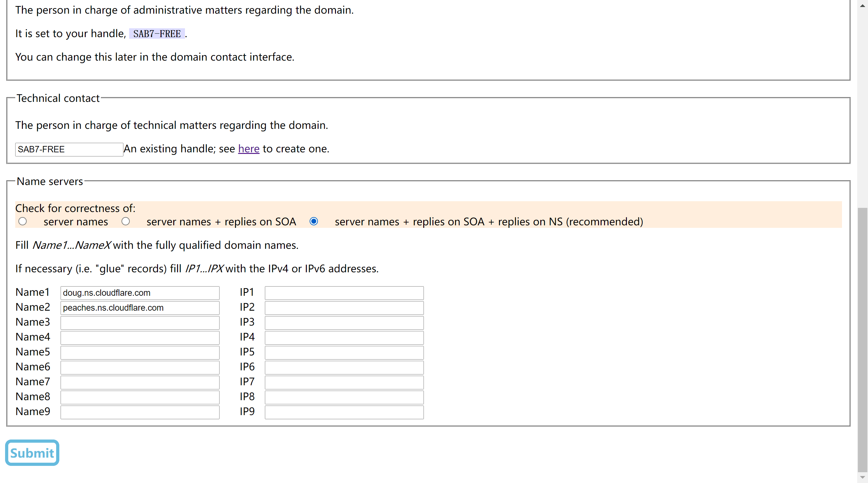Click the highlighted SAB7-FREE handle text
The height and width of the screenshot is (483, 868).
tap(157, 34)
